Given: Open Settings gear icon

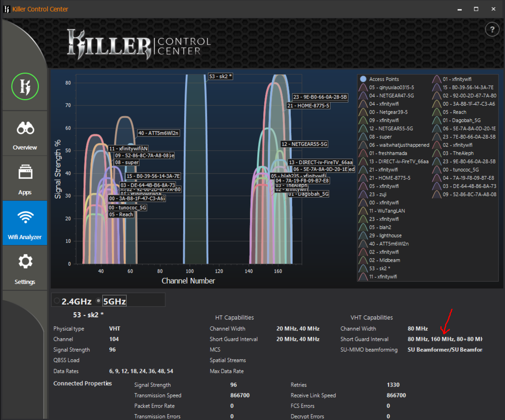Looking at the screenshot, I should (25, 261).
